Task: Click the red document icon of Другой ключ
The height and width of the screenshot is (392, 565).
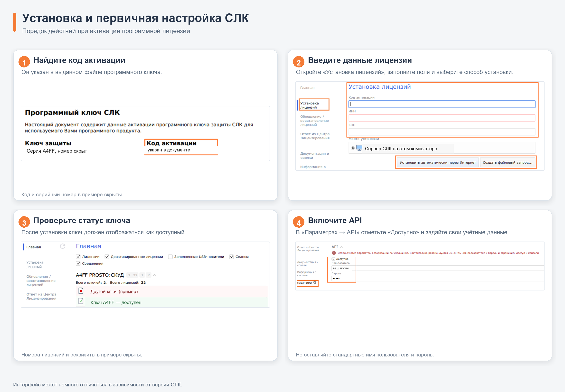Action: pos(81,291)
